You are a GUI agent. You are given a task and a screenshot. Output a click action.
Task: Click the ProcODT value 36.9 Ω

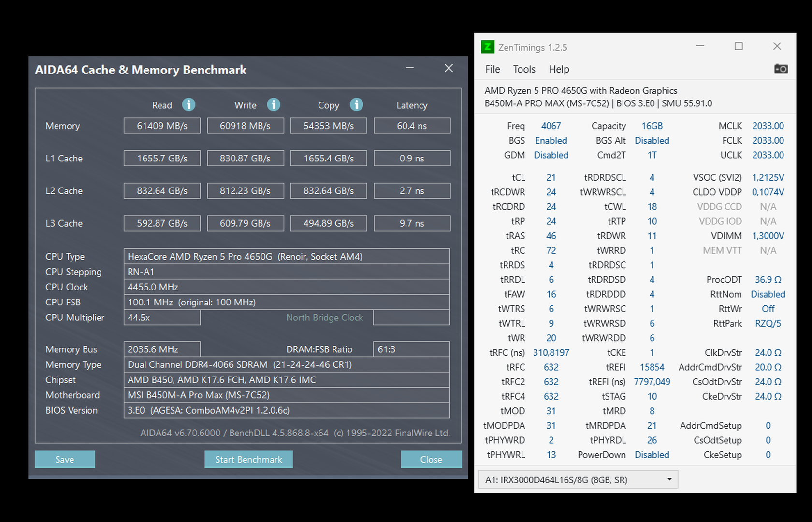click(768, 280)
